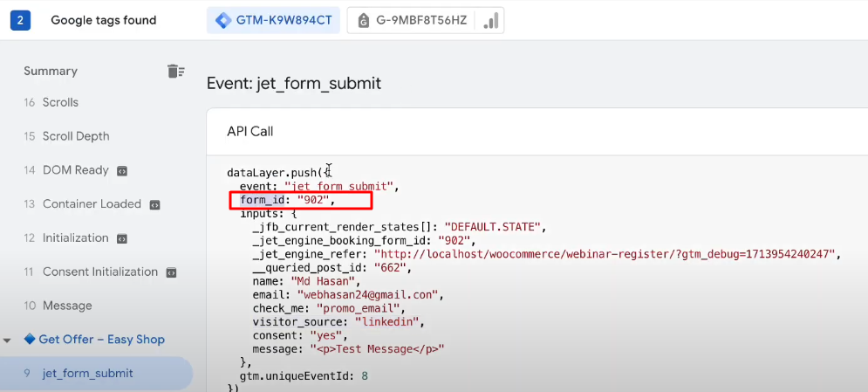Click the blue GTM diamond icon

click(x=223, y=20)
